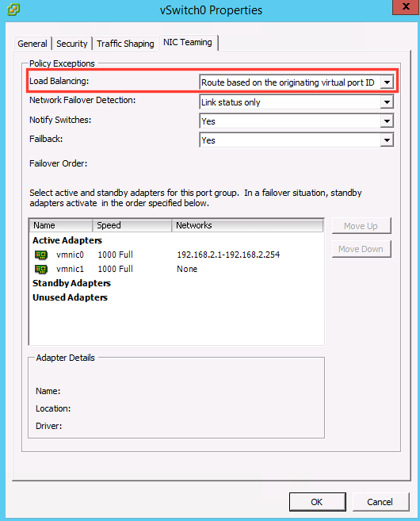Confirm changes with the OK button

317,502
